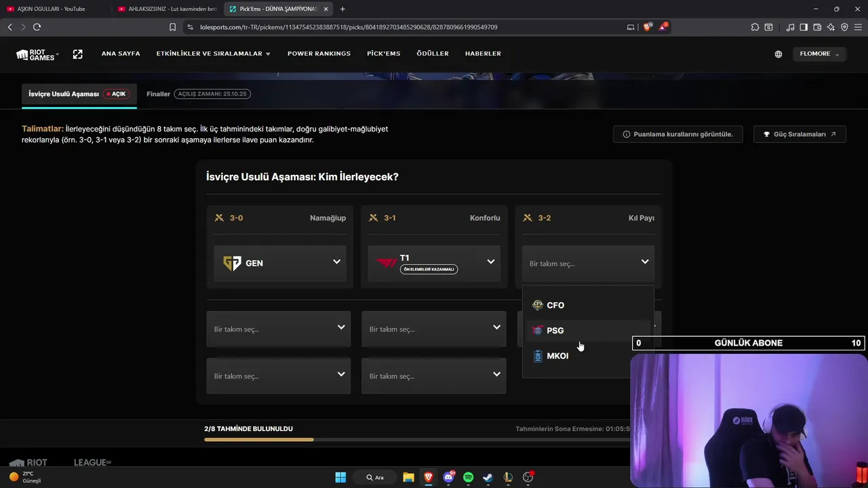Open middle-column bottom-row team selector

(x=434, y=375)
